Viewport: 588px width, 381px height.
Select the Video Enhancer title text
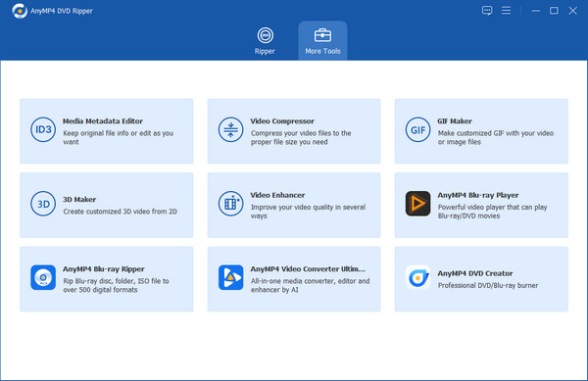277,195
